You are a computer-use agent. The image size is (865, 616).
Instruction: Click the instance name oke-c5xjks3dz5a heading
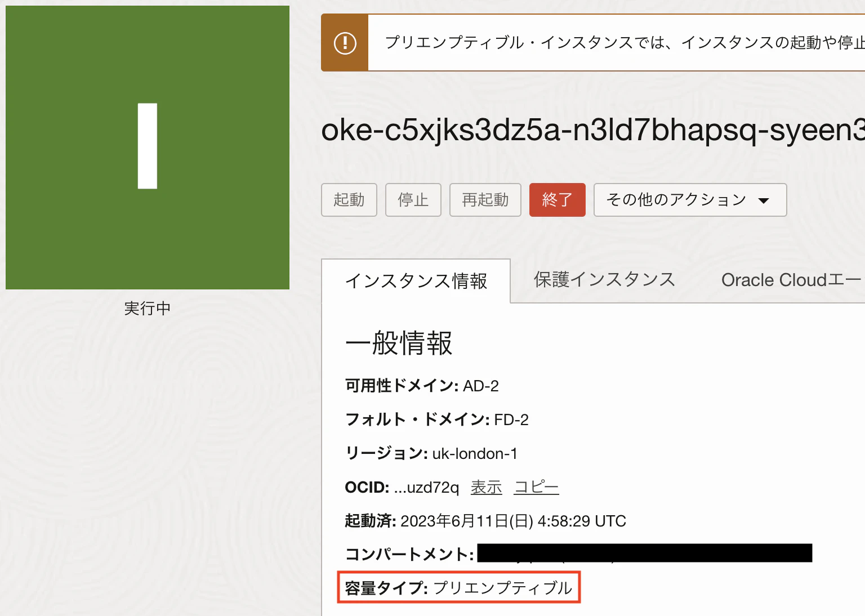593,130
